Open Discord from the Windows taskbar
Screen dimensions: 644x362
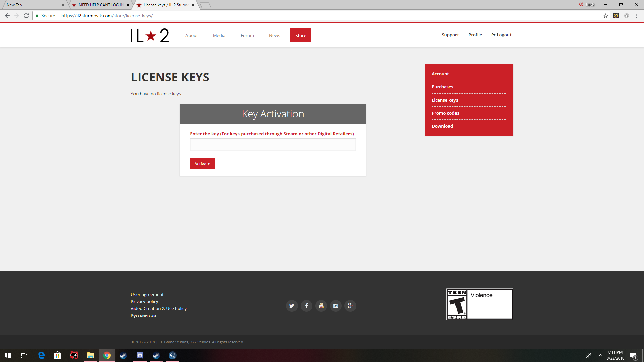coord(140,355)
